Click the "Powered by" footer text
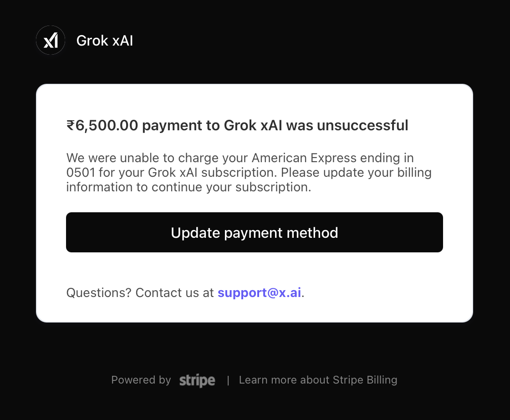 point(141,380)
